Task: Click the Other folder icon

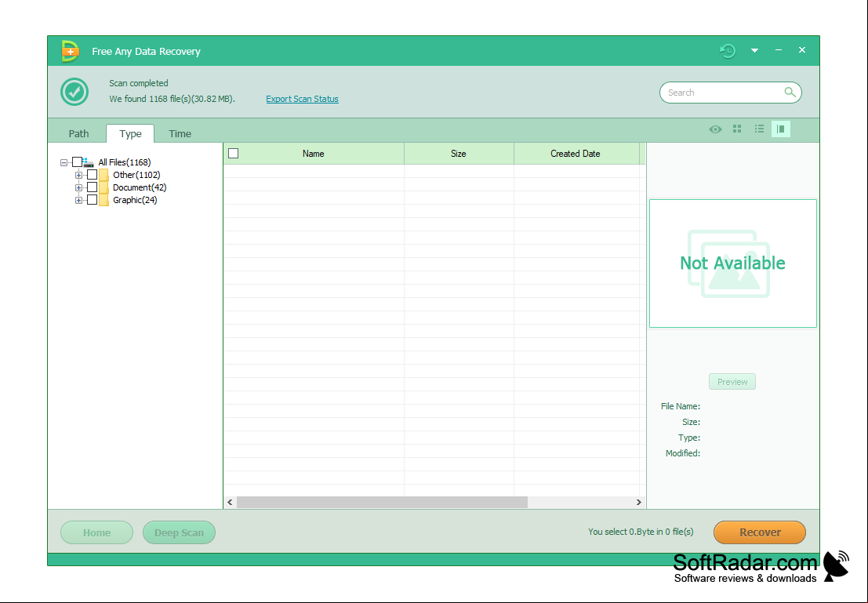Action: tap(104, 175)
